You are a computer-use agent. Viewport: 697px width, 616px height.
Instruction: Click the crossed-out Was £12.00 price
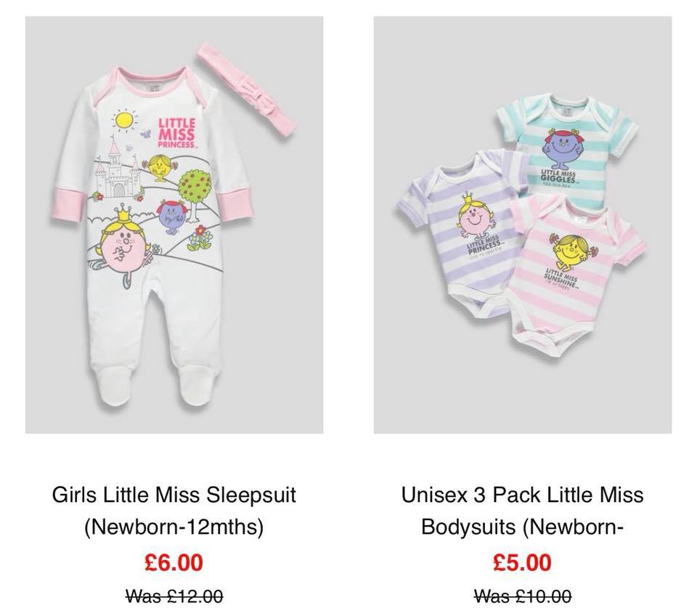tap(174, 596)
